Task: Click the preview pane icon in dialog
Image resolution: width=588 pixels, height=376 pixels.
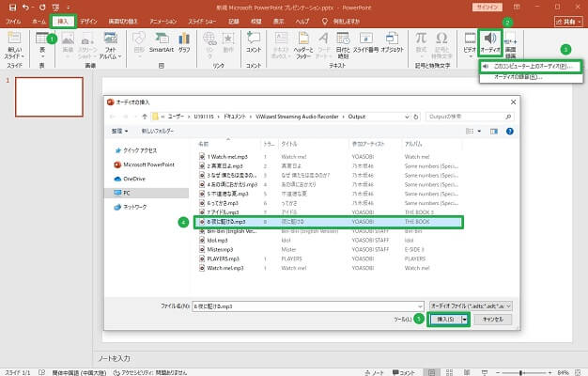Action: (x=494, y=131)
